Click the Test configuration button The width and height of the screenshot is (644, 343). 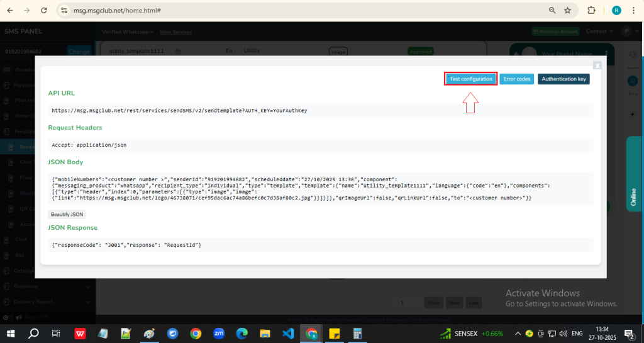click(470, 79)
